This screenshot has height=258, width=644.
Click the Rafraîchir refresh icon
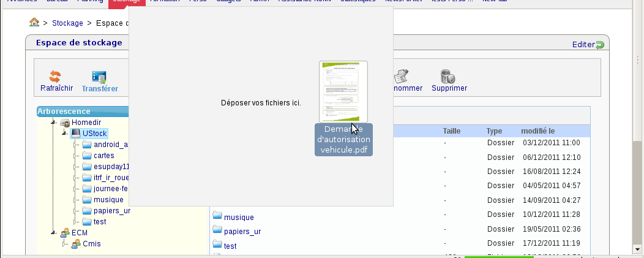(55, 77)
